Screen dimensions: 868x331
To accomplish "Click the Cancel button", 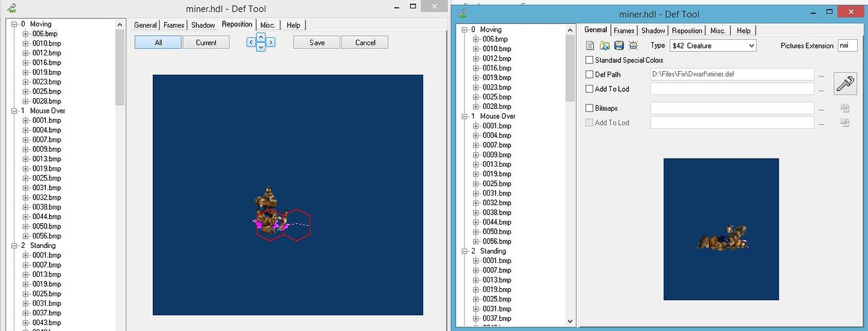I will coord(365,42).
